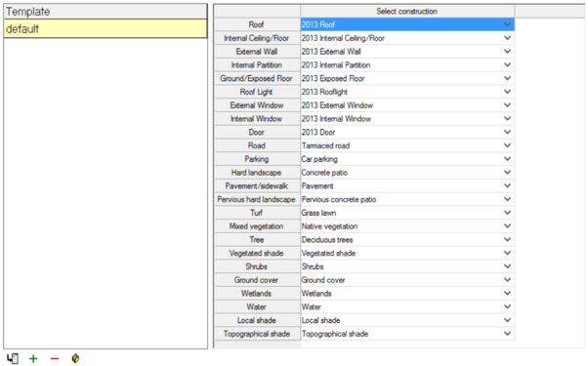Image resolution: width=588 pixels, height=366 pixels.
Task: Select the 'Local shade' row header label
Action: (x=257, y=321)
